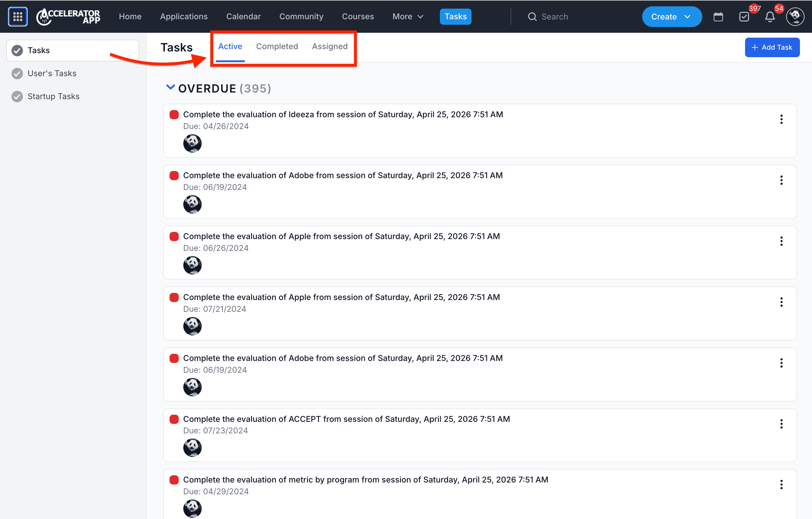Open the Create dropdown button
The width and height of the screenshot is (812, 519).
pyautogui.click(x=671, y=17)
